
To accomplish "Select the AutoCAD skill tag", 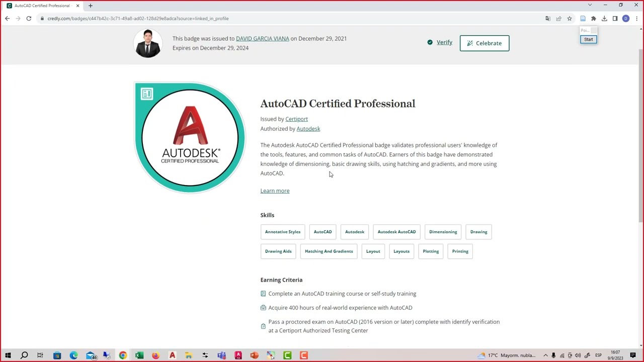I will pyautogui.click(x=323, y=232).
